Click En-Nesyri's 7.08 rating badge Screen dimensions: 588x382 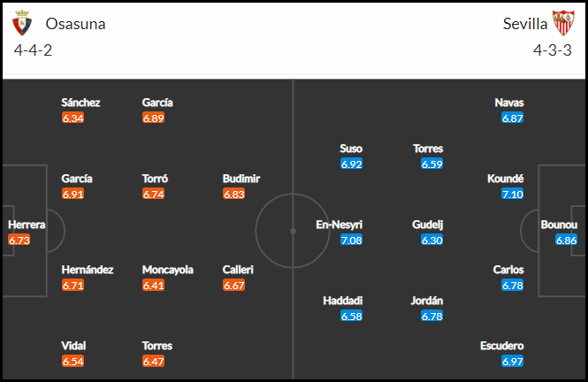coord(351,240)
